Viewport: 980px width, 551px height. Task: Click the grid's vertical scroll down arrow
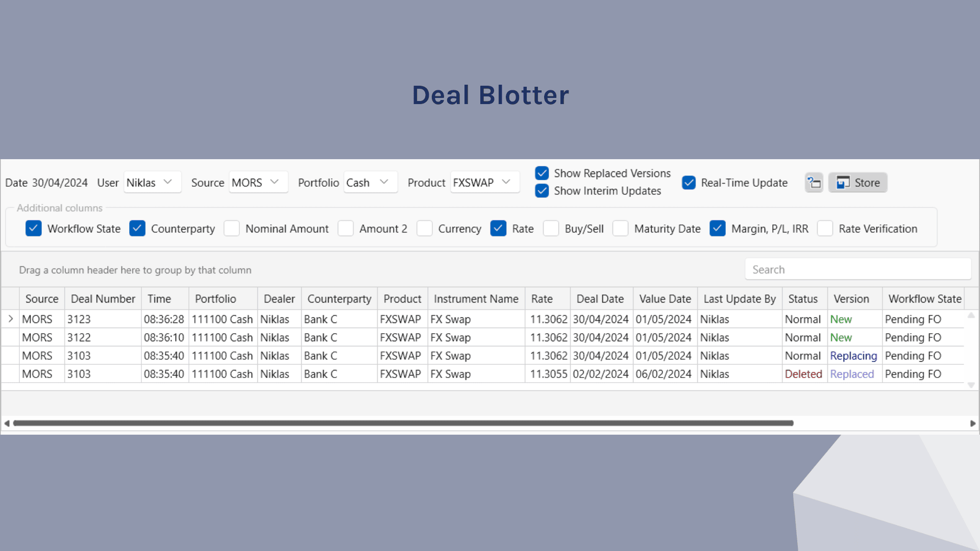tap(971, 385)
